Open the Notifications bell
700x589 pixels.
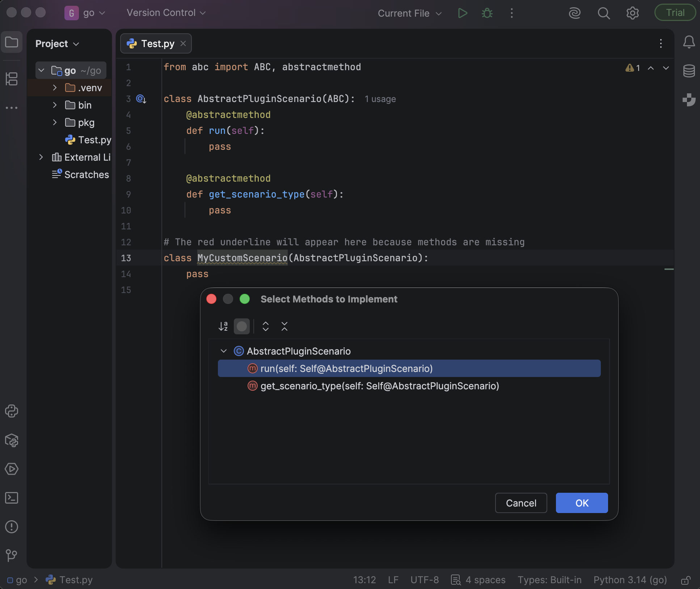click(x=689, y=42)
